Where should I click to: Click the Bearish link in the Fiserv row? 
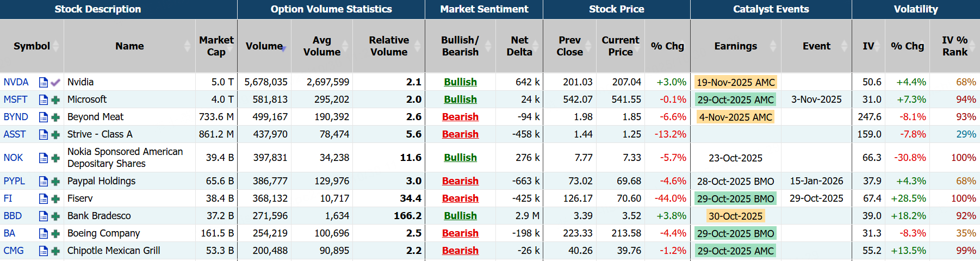pyautogui.click(x=460, y=198)
